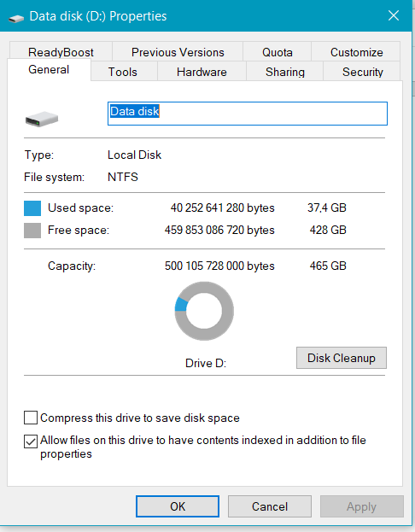Click the disk usage donut chart
The width and height of the screenshot is (415, 532).
[x=204, y=311]
